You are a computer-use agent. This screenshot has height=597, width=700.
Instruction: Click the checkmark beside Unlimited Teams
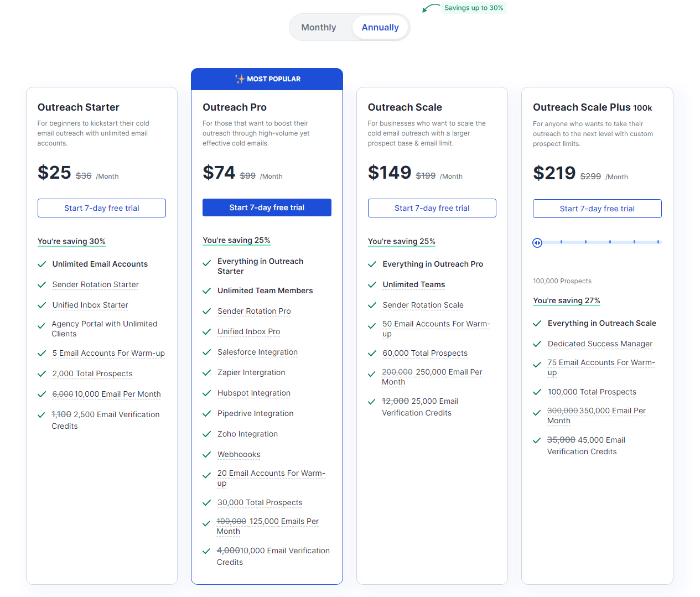click(372, 284)
